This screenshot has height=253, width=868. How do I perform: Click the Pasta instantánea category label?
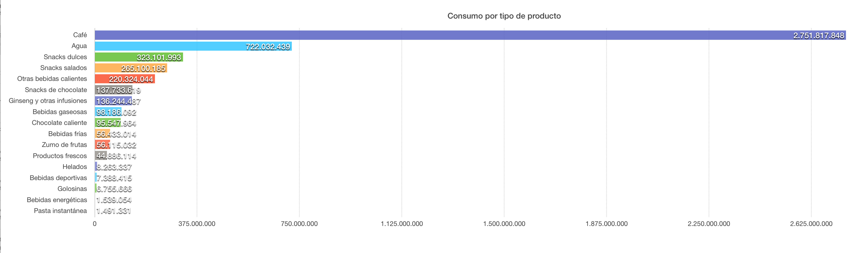tap(60, 211)
